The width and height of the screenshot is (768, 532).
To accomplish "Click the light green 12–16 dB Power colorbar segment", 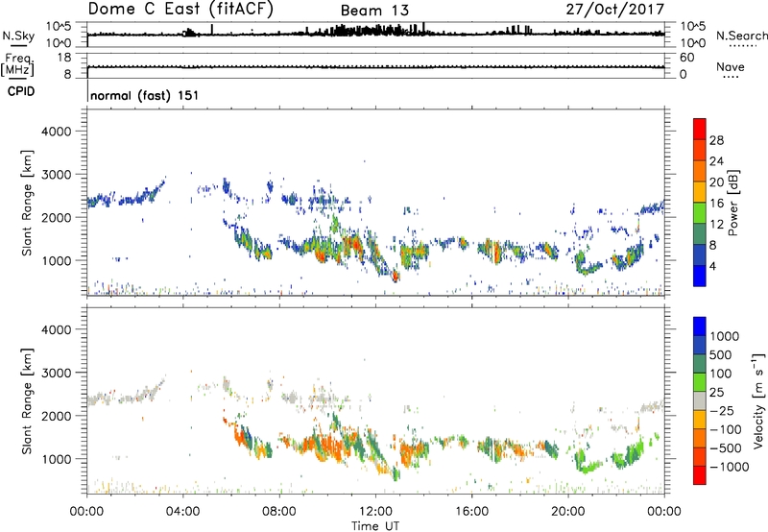I will [x=700, y=212].
